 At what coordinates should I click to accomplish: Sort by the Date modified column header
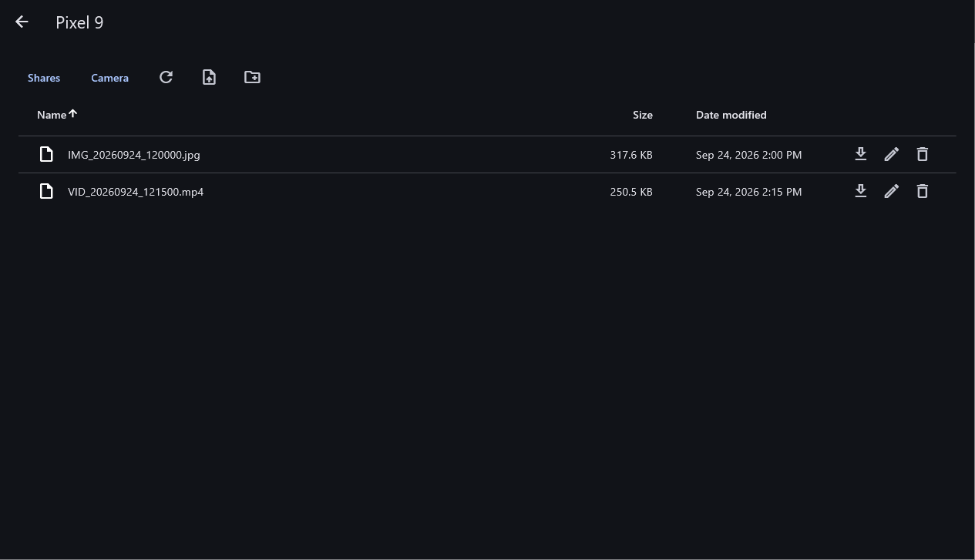pos(731,115)
